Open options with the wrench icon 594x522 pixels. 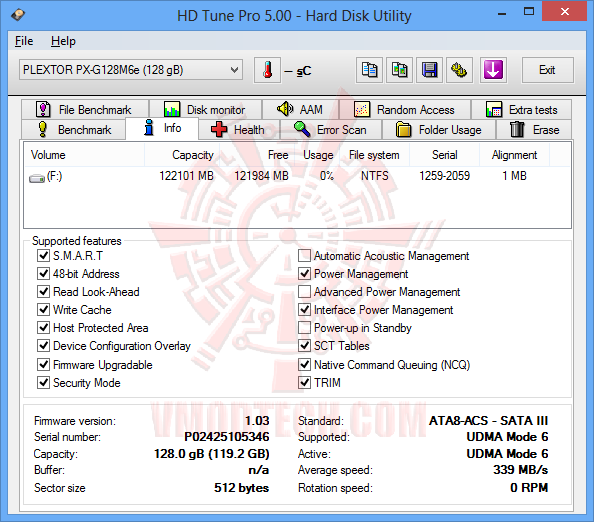(x=459, y=70)
